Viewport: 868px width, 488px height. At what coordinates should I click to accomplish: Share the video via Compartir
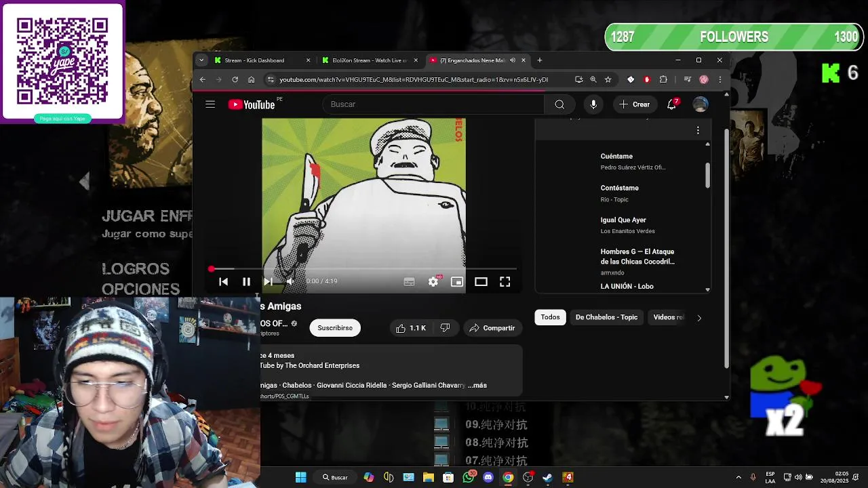click(x=493, y=328)
